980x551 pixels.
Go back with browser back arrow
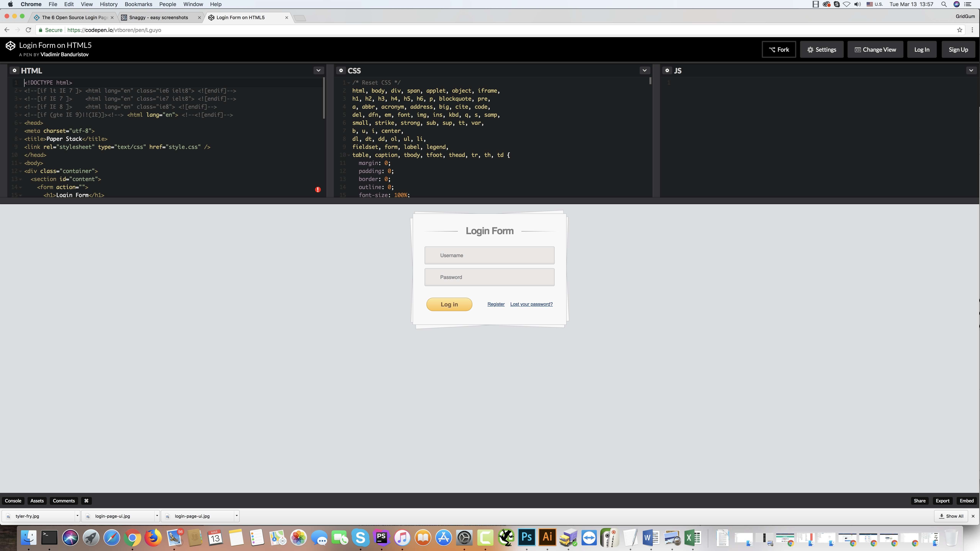point(7,30)
